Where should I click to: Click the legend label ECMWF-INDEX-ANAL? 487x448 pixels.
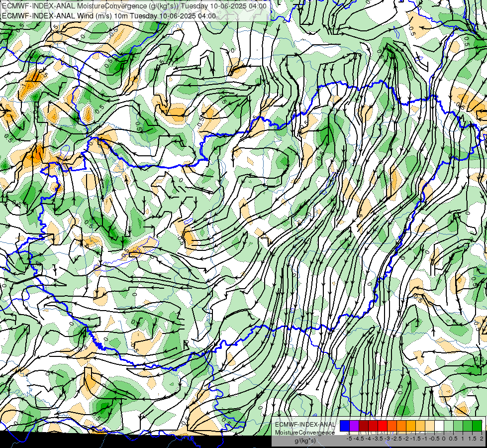tap(305, 425)
